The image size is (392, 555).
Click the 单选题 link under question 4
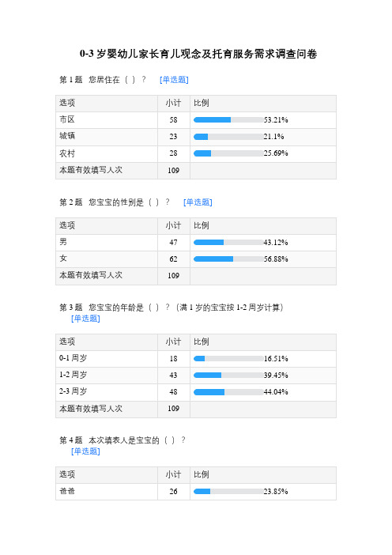click(85, 451)
